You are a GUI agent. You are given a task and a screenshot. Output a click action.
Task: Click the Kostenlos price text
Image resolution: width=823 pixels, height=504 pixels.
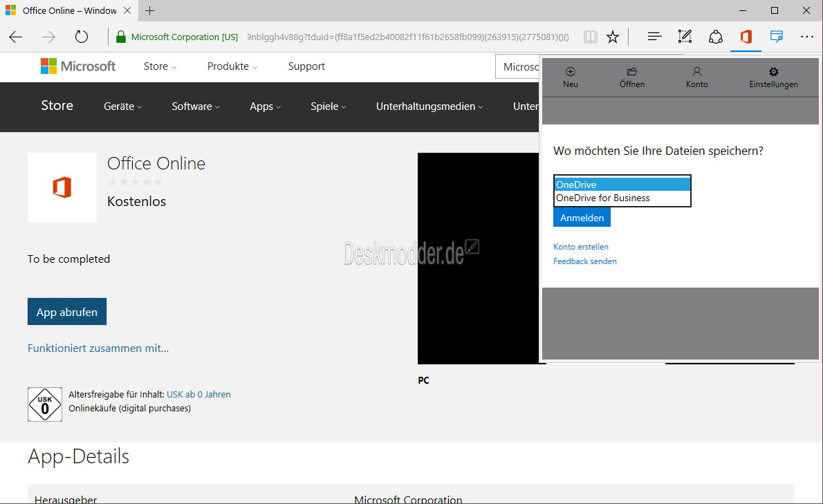(x=136, y=201)
